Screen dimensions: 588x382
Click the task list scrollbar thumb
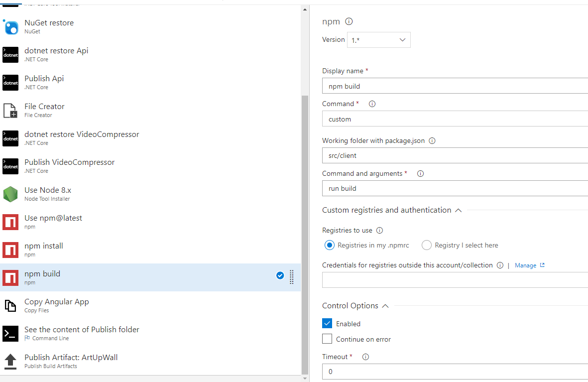point(305,235)
